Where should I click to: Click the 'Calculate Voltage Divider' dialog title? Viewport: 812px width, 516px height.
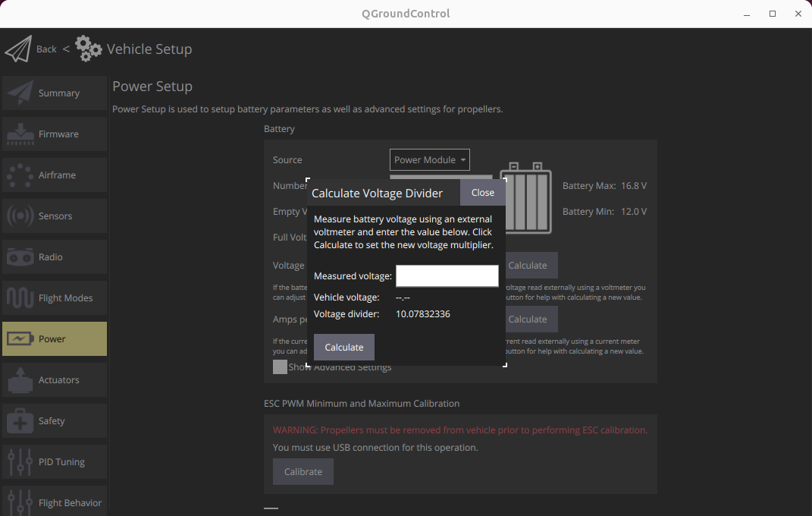377,193
